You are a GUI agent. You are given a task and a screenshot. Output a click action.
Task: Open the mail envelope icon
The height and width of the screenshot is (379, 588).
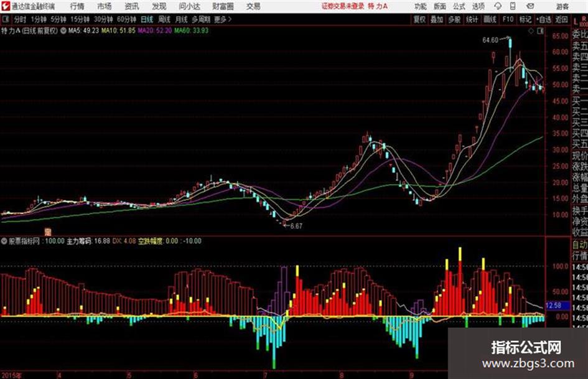pyautogui.click(x=530, y=6)
